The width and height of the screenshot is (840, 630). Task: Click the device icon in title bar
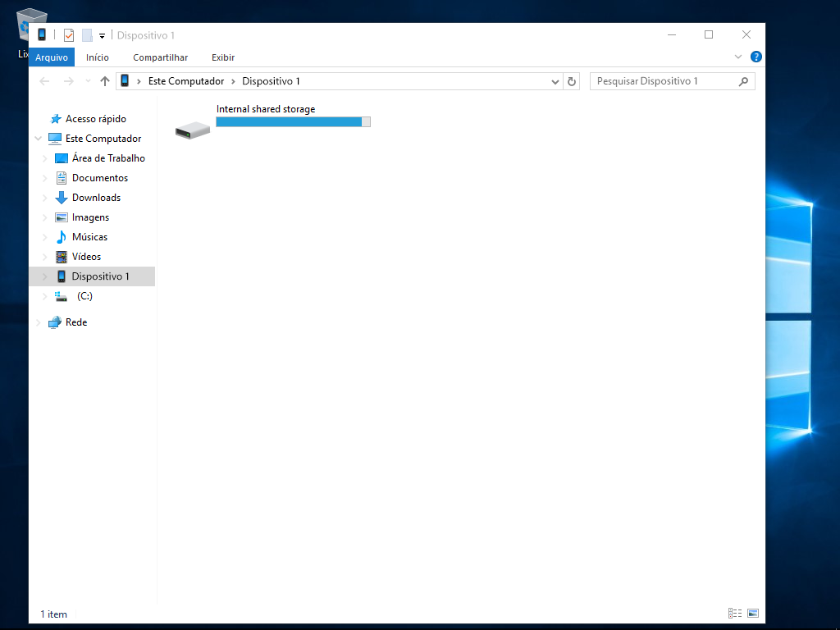tap(42, 34)
